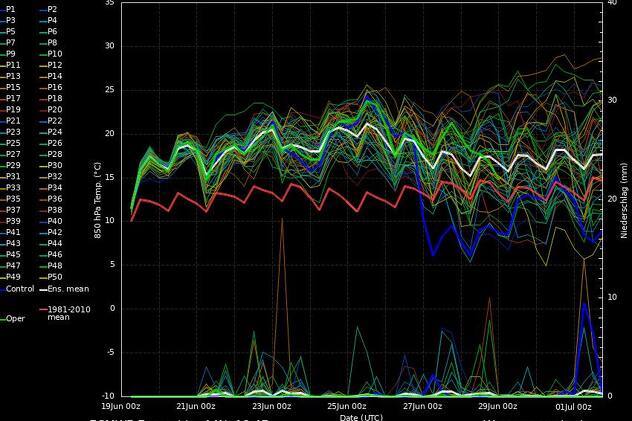Click the Oper legend entry
632x421 pixels.
(x=16, y=319)
